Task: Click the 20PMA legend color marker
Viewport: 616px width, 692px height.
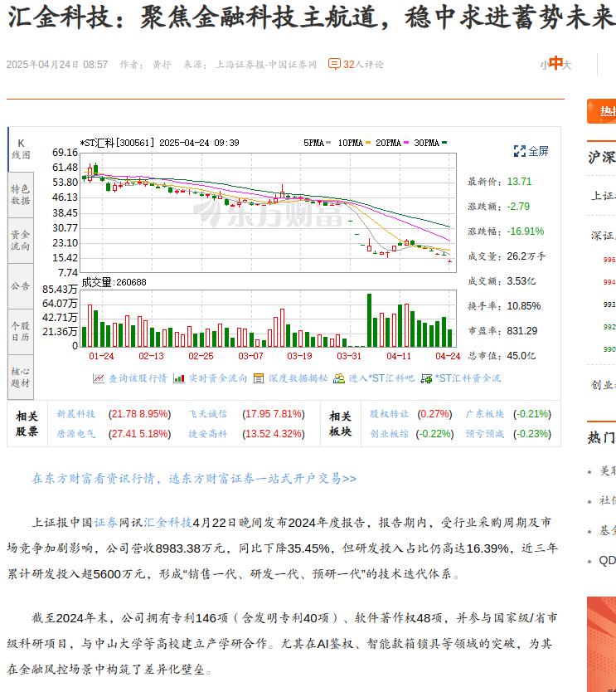Action: [x=406, y=143]
